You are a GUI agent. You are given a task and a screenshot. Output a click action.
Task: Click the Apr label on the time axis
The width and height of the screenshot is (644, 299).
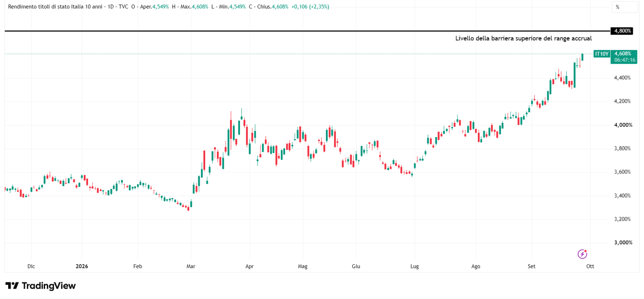coord(249,266)
